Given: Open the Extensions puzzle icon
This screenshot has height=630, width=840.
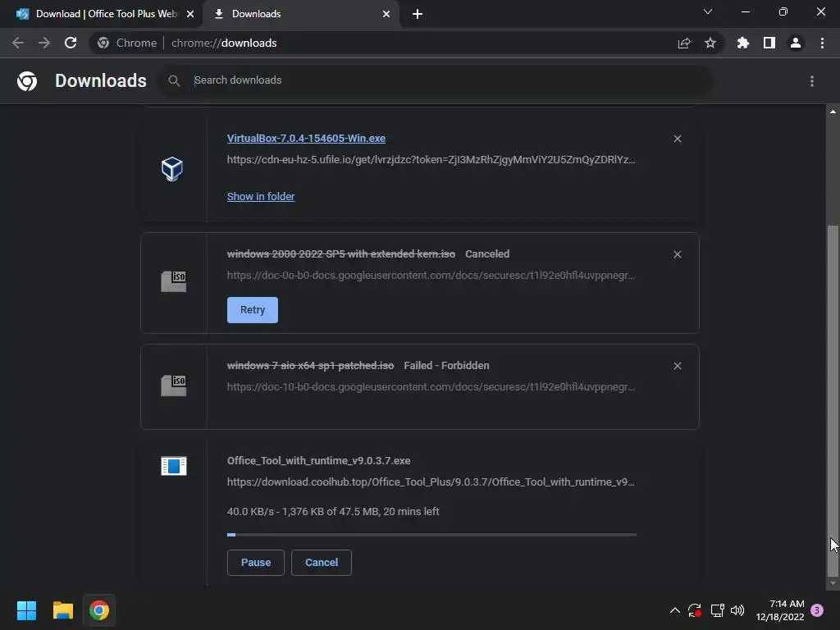Looking at the screenshot, I should [743, 43].
